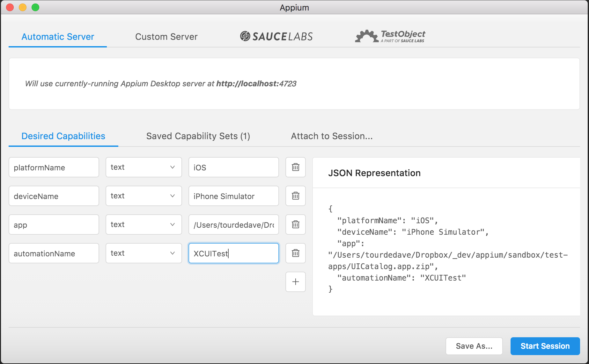The image size is (589, 364).
Task: Open the app capability type dropdown
Action: pos(144,225)
